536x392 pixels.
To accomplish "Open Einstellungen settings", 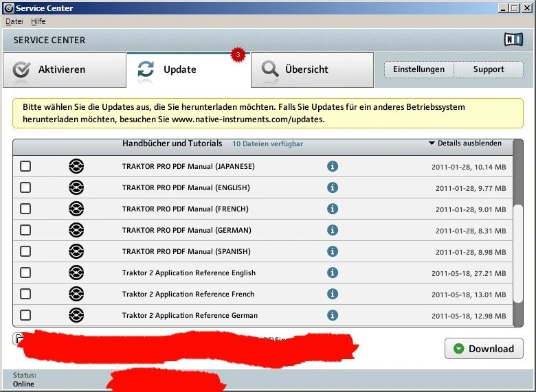I will (418, 69).
